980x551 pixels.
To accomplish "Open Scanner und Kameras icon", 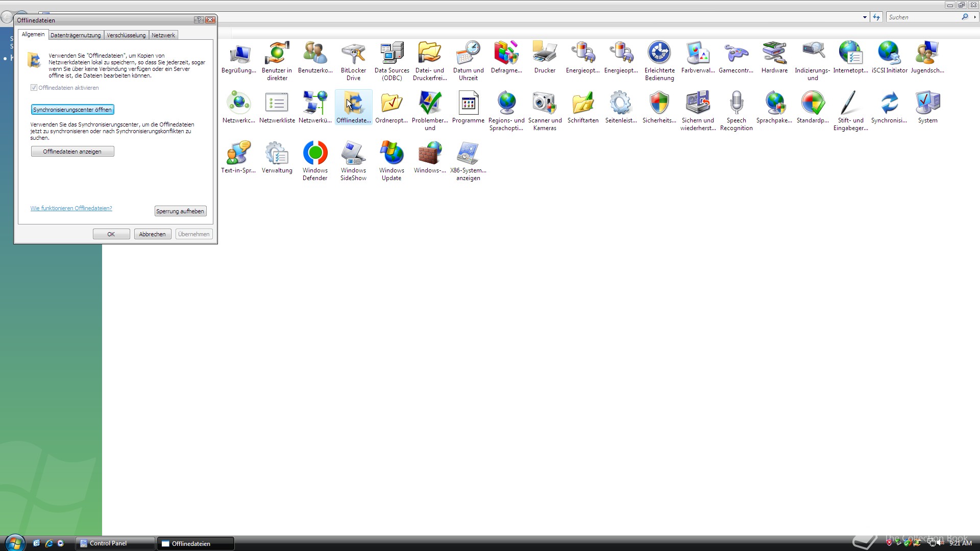I will 545,111.
